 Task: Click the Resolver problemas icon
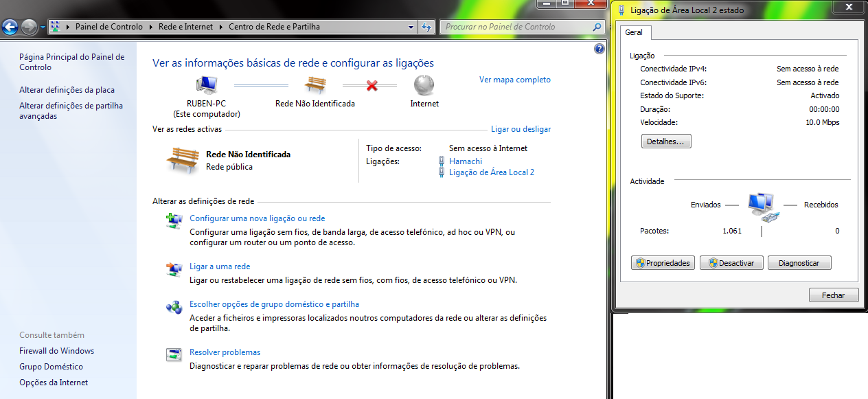pos(174,354)
